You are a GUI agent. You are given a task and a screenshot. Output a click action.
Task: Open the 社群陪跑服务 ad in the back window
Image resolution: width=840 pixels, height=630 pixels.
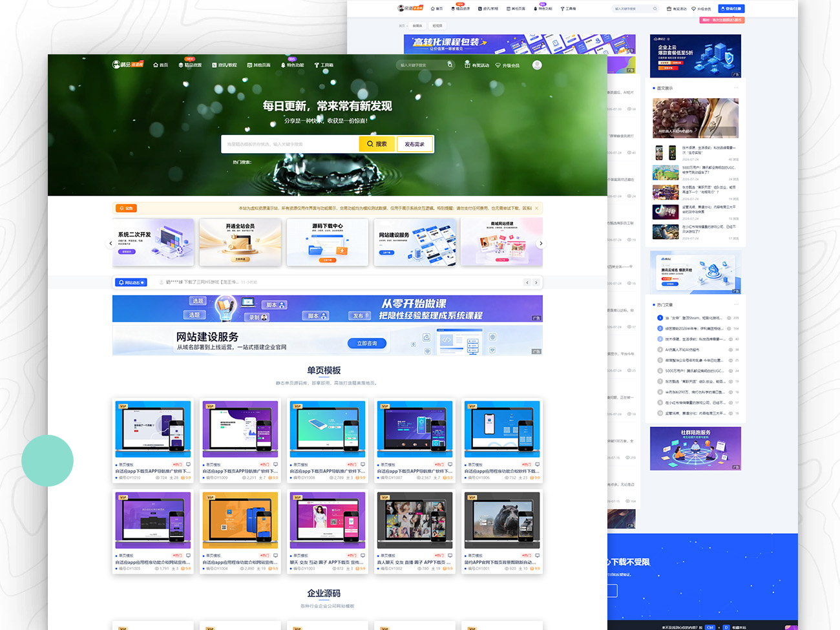695,448
